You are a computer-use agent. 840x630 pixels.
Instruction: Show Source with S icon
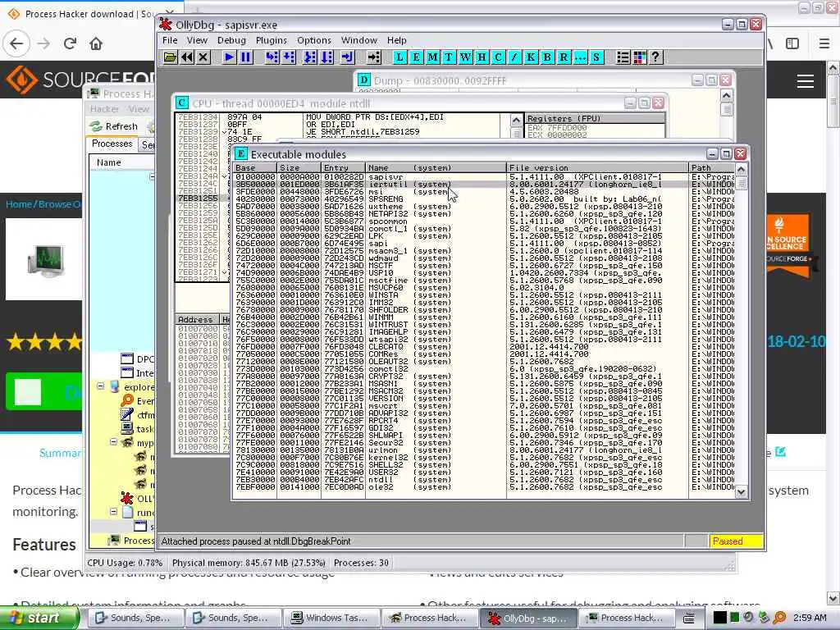click(596, 57)
